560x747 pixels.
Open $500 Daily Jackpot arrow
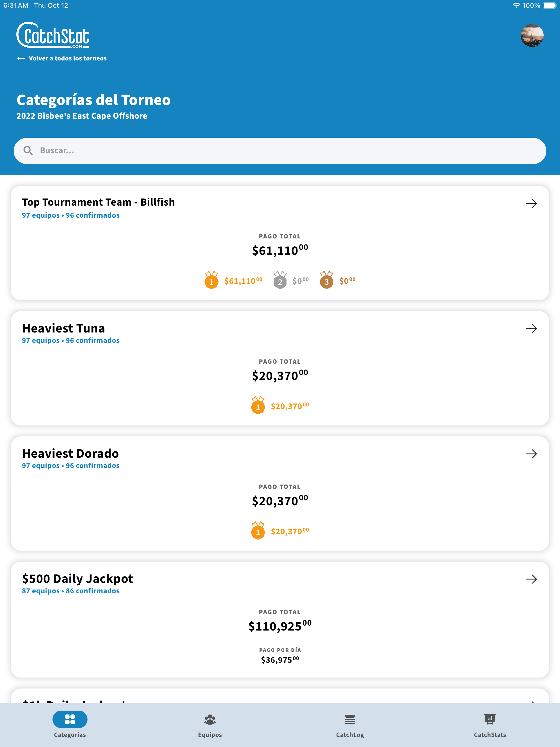(531, 579)
